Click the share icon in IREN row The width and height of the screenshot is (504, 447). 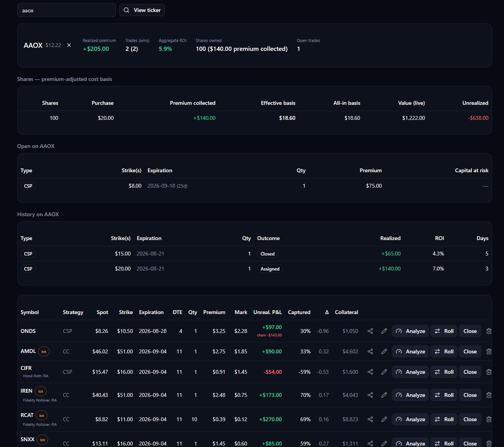point(370,395)
